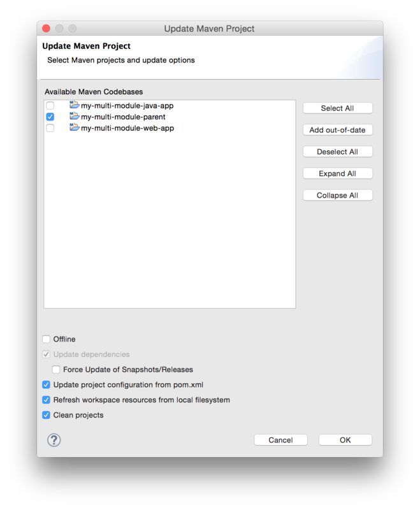Confirm the update with OK

[x=345, y=440]
